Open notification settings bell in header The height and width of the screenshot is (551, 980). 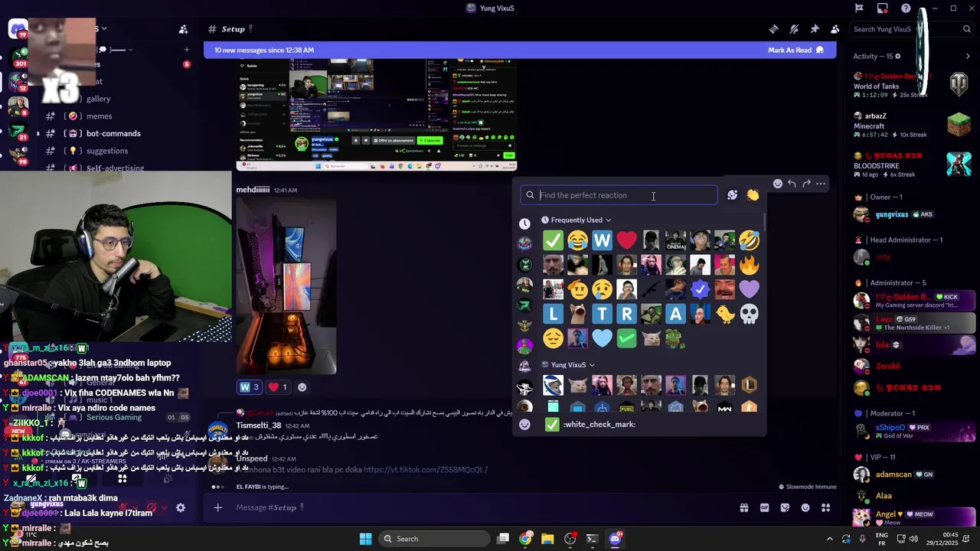[794, 29]
